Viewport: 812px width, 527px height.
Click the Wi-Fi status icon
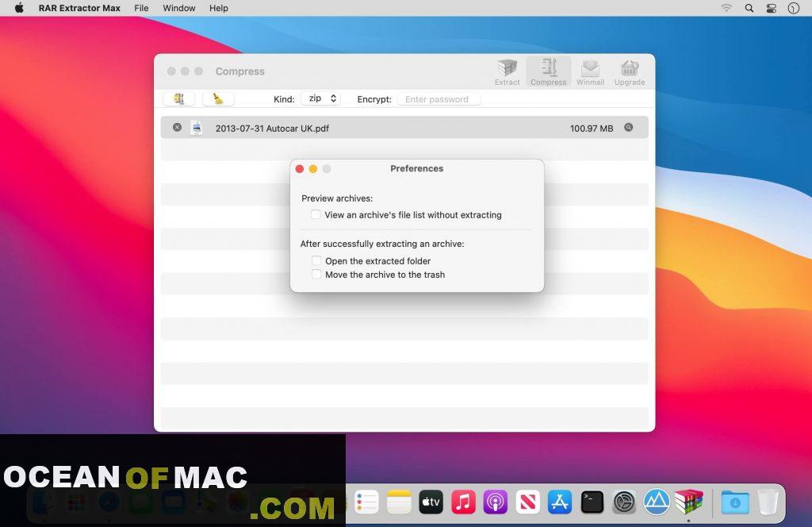[726, 8]
